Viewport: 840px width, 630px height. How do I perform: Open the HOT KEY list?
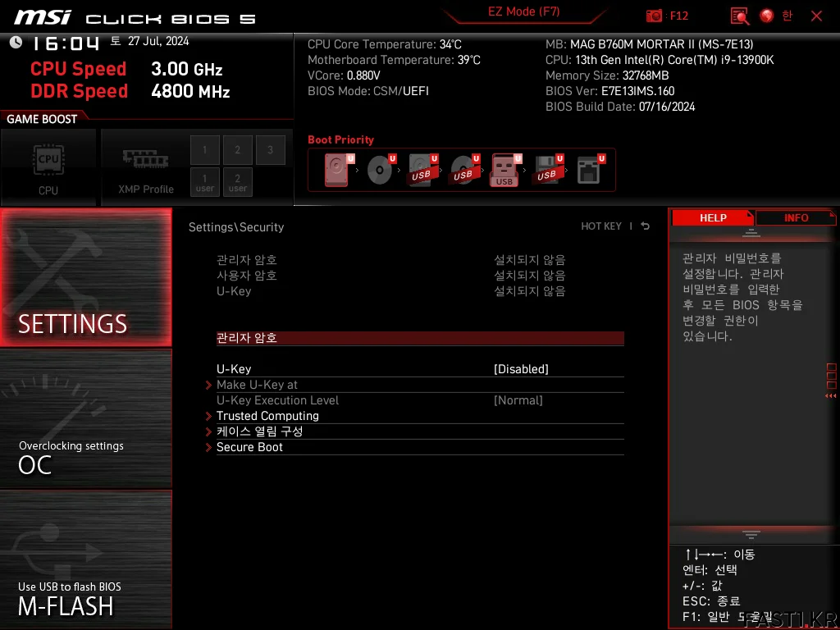click(x=601, y=226)
